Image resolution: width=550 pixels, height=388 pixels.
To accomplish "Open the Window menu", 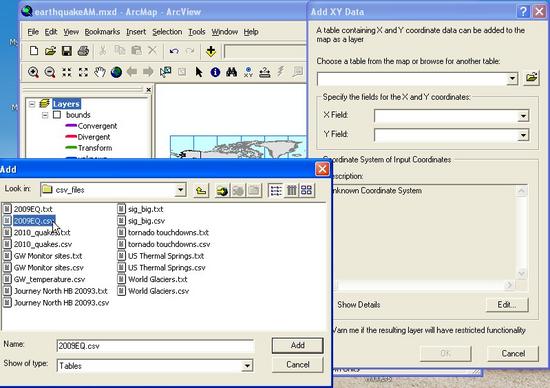I will pyautogui.click(x=224, y=32).
